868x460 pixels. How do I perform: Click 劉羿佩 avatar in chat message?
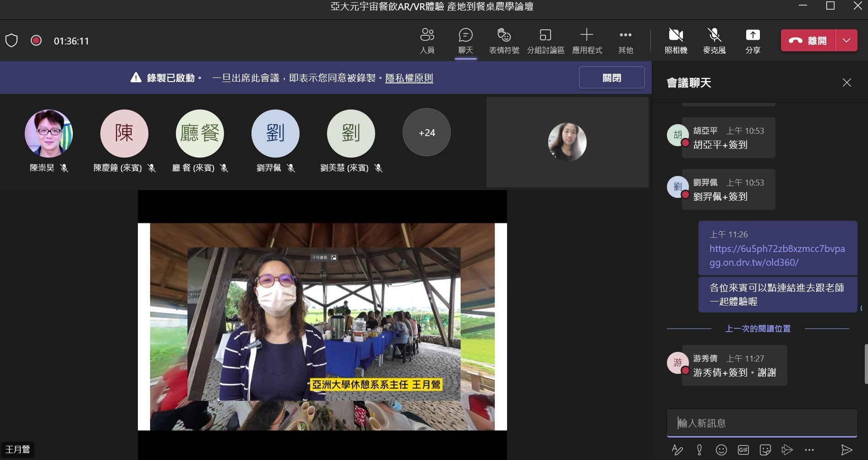677,187
